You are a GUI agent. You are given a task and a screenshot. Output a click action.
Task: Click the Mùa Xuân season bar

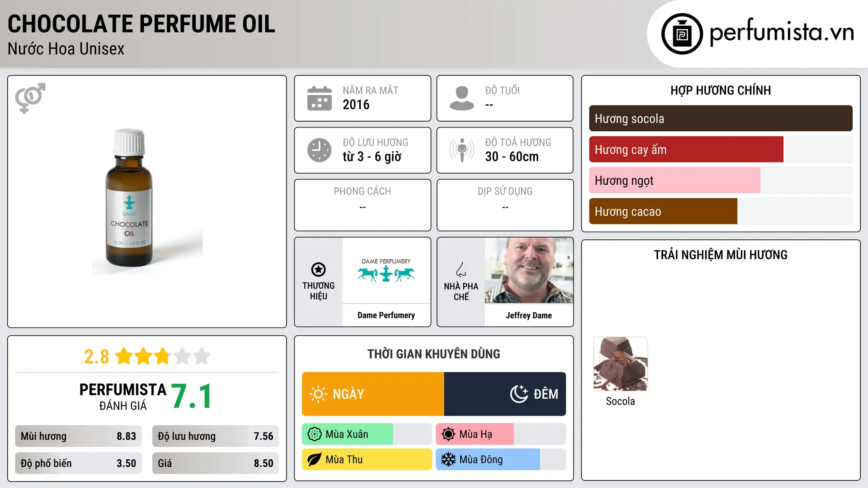[x=367, y=434]
